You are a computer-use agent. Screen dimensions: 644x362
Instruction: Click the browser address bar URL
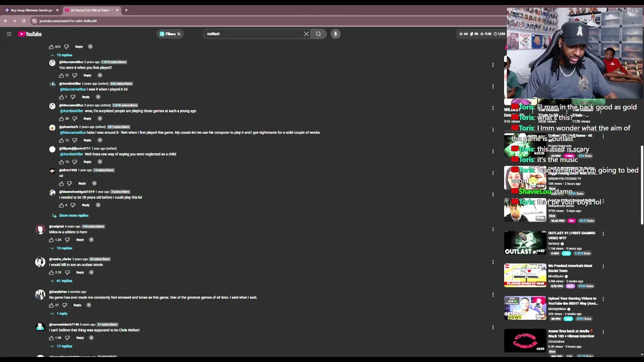pos(68,21)
